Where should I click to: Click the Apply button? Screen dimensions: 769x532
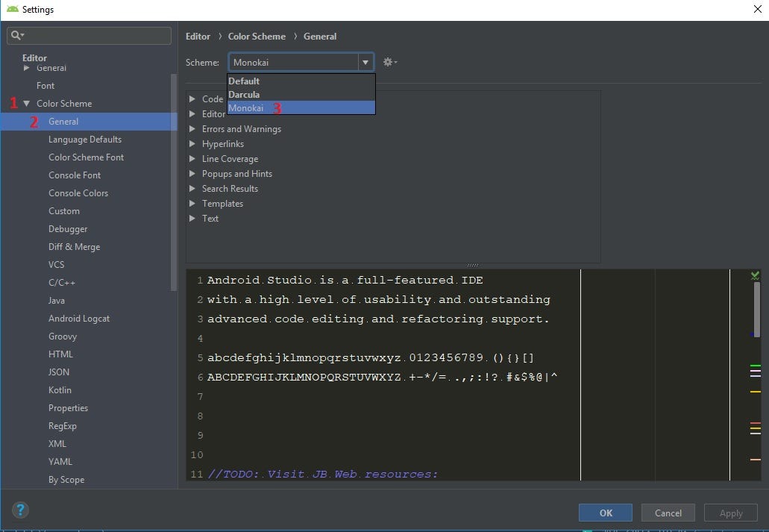(731, 513)
